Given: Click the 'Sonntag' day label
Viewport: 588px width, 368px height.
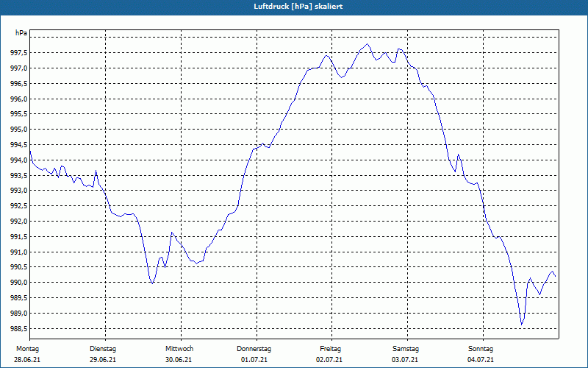Looking at the screenshot, I should (x=481, y=349).
